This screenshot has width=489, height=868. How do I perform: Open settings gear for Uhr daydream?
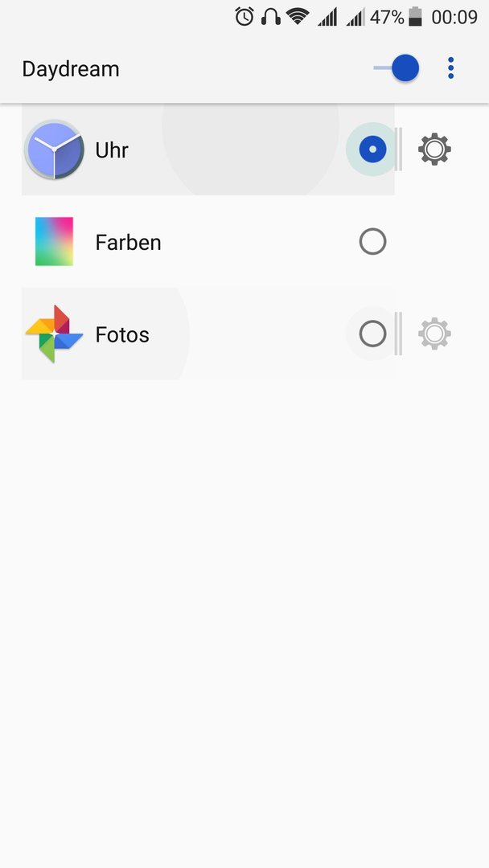pos(434,149)
